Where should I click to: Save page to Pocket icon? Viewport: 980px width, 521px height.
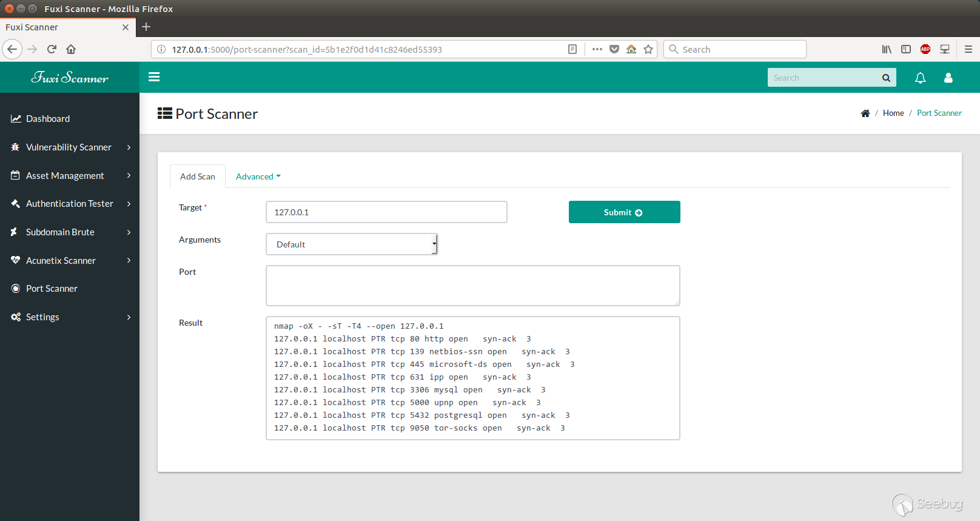614,49
